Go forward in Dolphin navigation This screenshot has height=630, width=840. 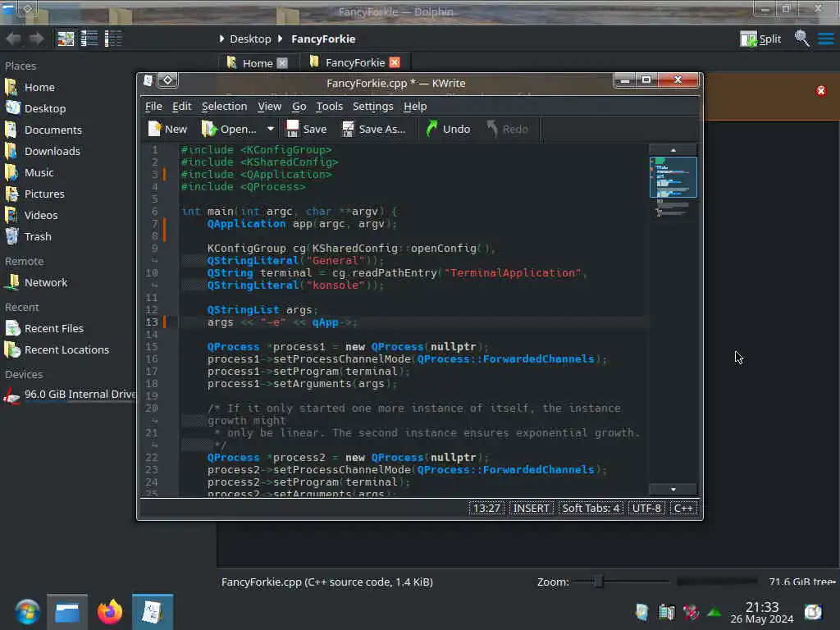coord(36,39)
